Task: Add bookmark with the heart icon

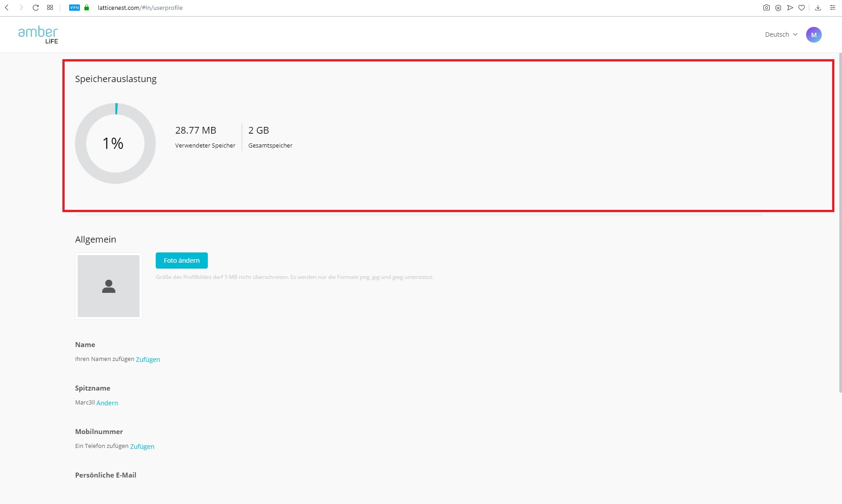Action: coord(802,8)
